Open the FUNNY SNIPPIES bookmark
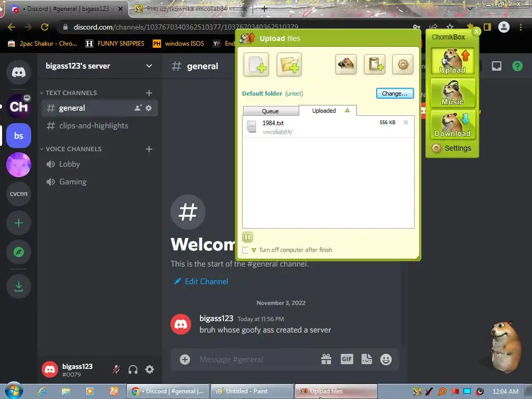532x399 pixels. pyautogui.click(x=115, y=44)
